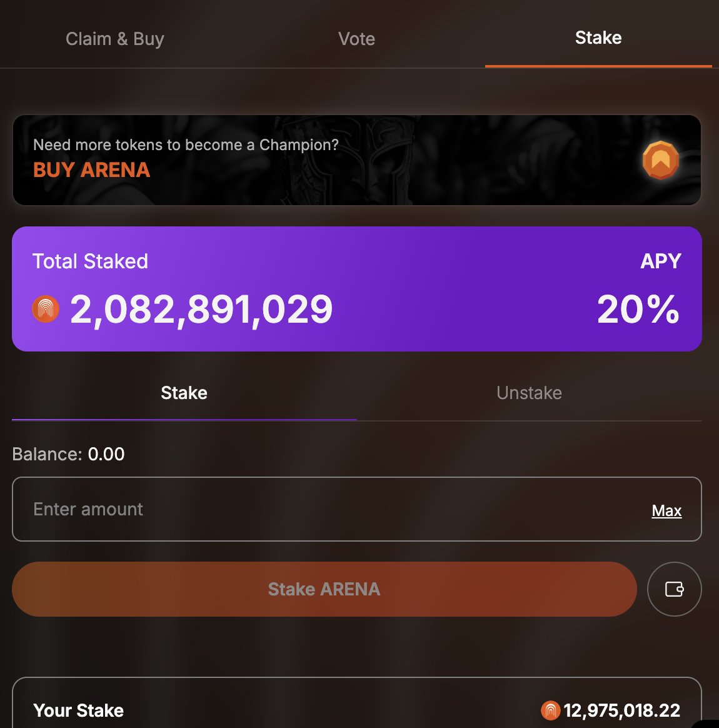The height and width of the screenshot is (728, 719).
Task: Click the Your Stake label
Action: point(78,710)
